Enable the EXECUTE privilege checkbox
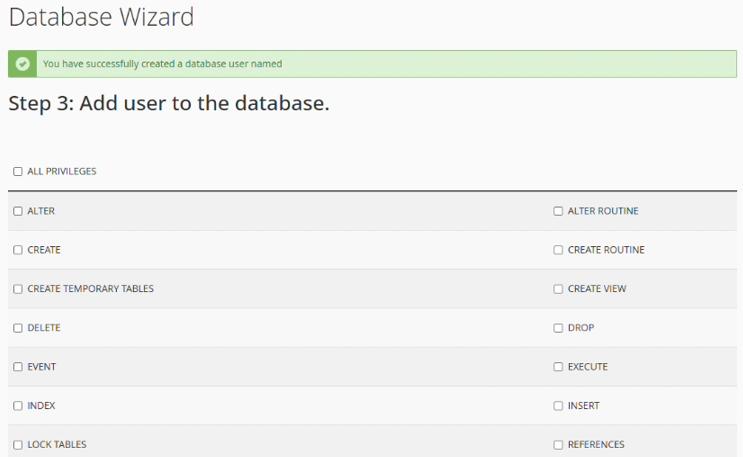This screenshot has height=457, width=743. [x=558, y=367]
